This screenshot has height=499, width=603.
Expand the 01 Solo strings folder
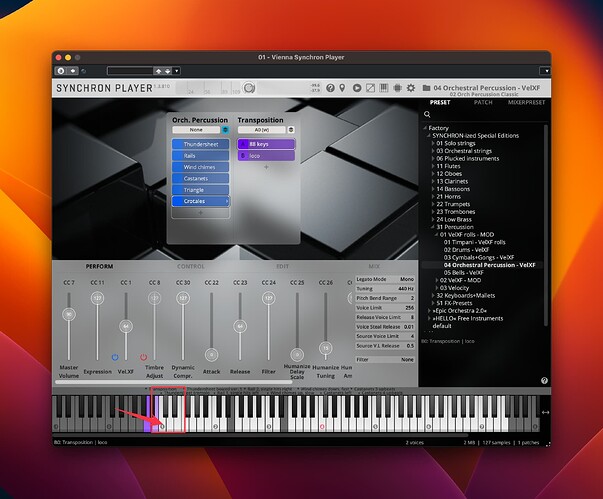click(433, 143)
